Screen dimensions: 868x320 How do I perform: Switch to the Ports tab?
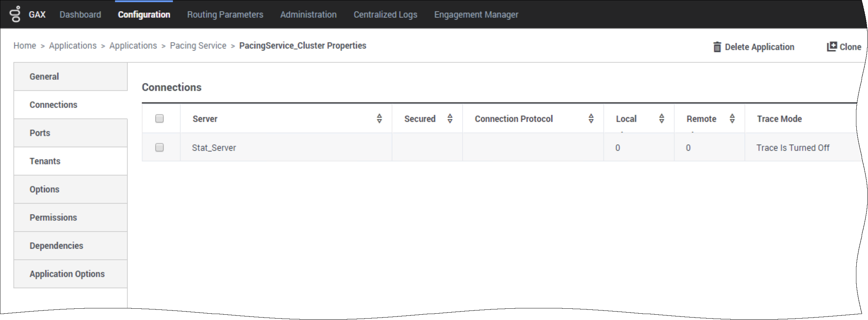[71, 133]
